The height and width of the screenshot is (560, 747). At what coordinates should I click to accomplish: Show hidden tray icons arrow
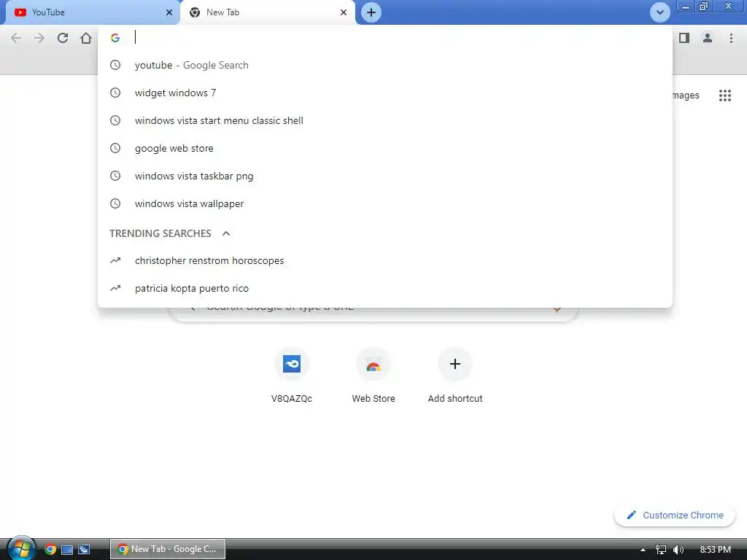pyautogui.click(x=643, y=550)
